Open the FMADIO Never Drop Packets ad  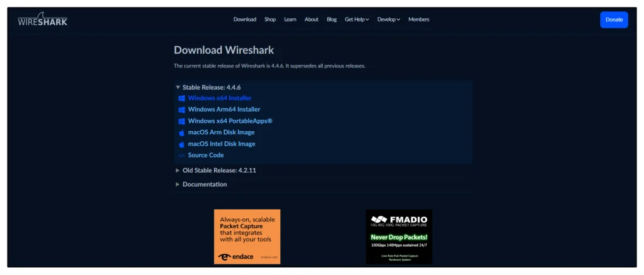click(x=399, y=237)
